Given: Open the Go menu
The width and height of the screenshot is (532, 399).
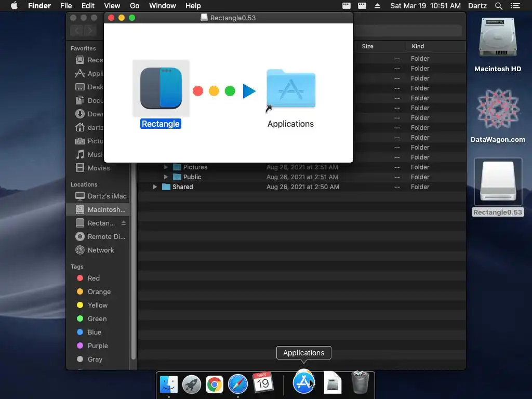Looking at the screenshot, I should (135, 6).
